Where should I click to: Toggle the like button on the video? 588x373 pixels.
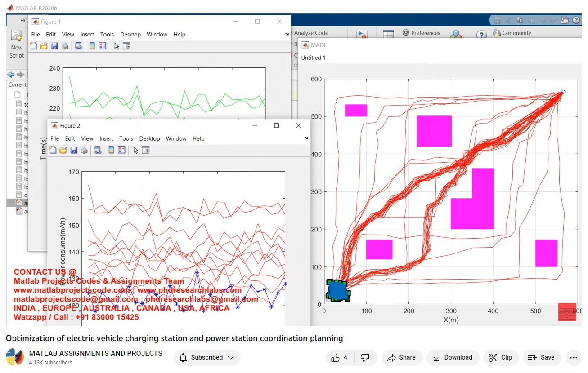(339, 358)
